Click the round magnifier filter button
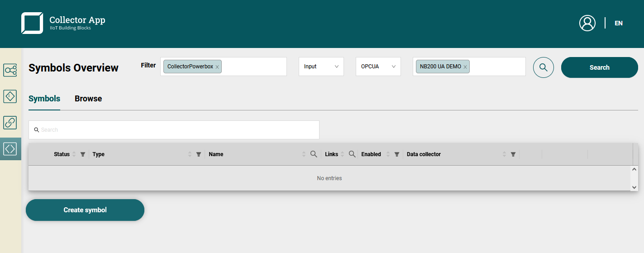Screen dimensions: 644x253 pos(543,67)
